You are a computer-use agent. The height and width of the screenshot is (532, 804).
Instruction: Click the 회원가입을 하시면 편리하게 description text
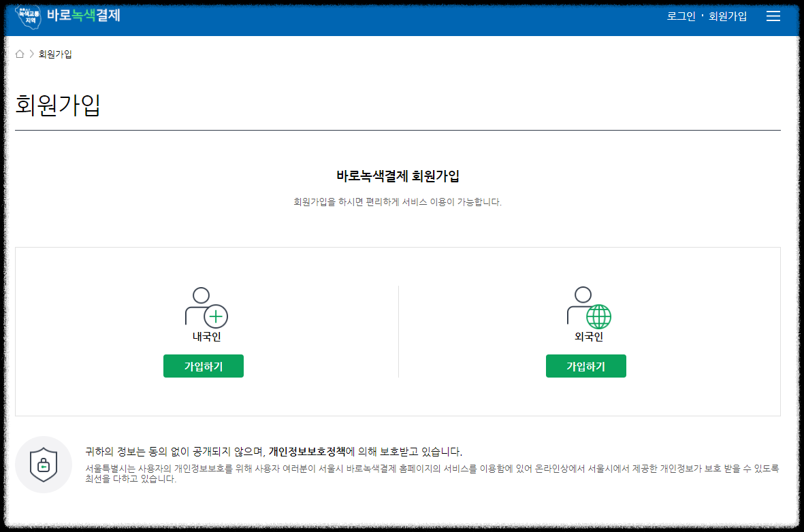coord(398,202)
